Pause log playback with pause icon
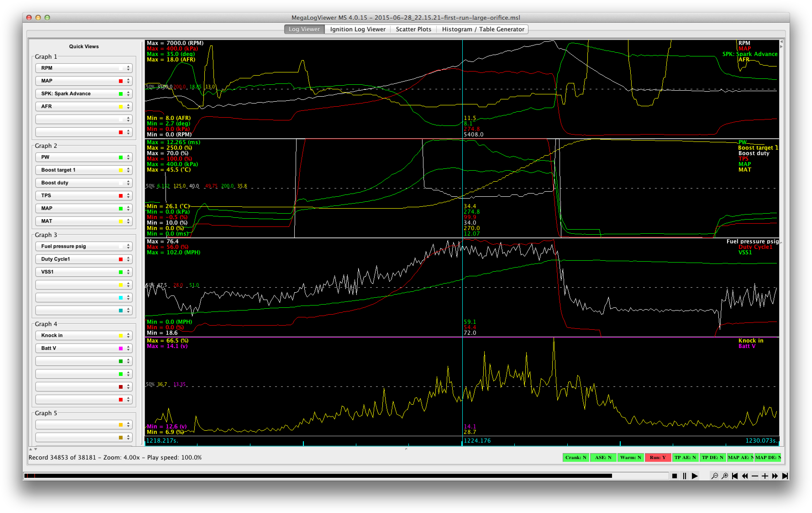This screenshot has height=513, width=812. coord(685,476)
